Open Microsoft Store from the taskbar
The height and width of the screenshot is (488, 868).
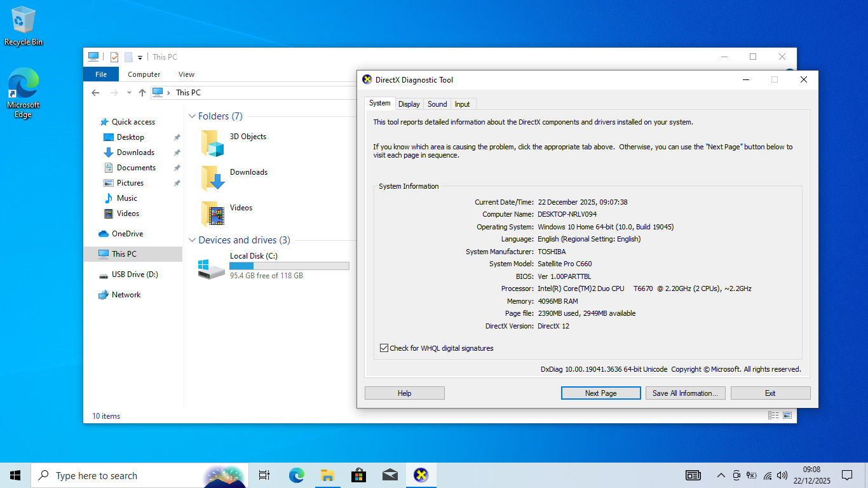358,475
